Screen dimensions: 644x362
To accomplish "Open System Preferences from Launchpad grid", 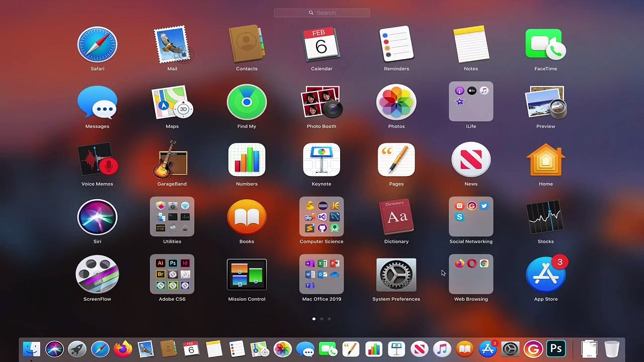I will click(396, 276).
